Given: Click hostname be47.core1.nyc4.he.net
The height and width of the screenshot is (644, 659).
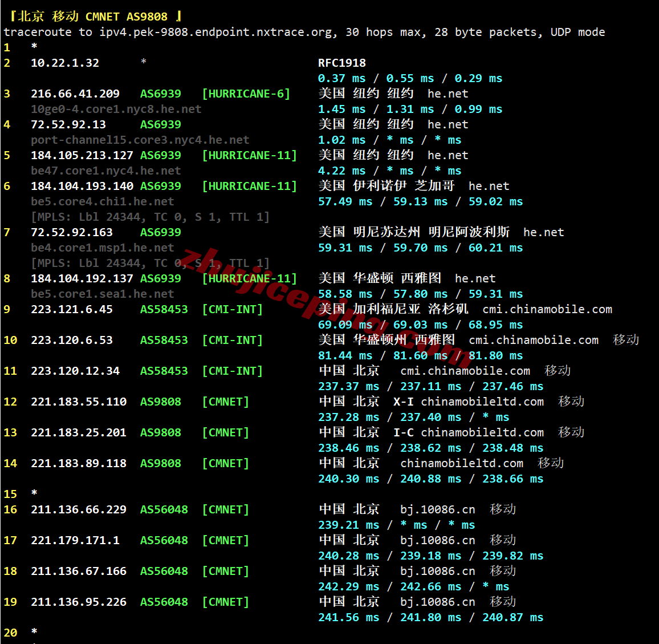Looking at the screenshot, I should (x=106, y=171).
